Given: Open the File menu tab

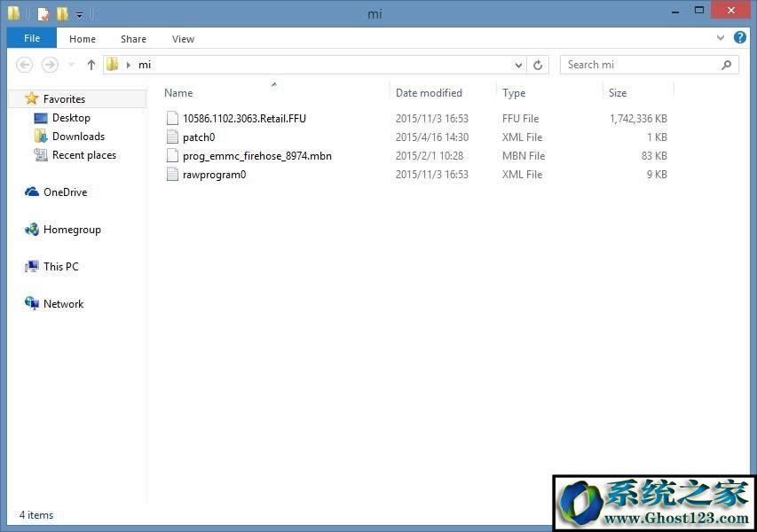Looking at the screenshot, I should pos(32,39).
